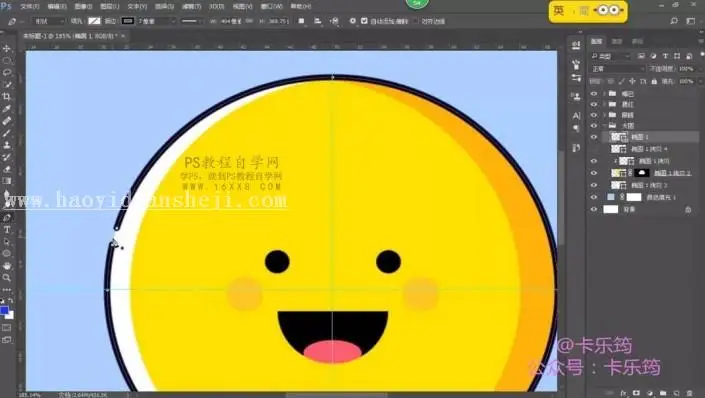Toggle Auto Add/Delete checkbox
The height and width of the screenshot is (398, 705).
point(364,21)
